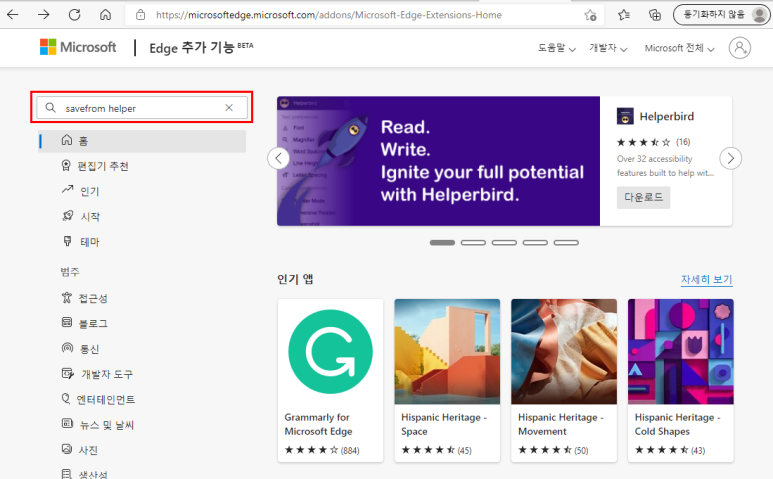Click the address bar URL
The width and height of the screenshot is (773, 479).
point(329,15)
